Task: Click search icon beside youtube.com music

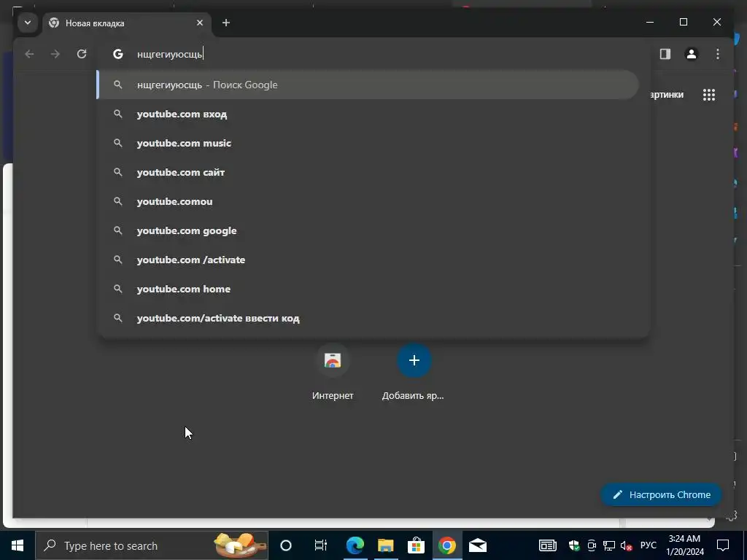Action: point(117,143)
